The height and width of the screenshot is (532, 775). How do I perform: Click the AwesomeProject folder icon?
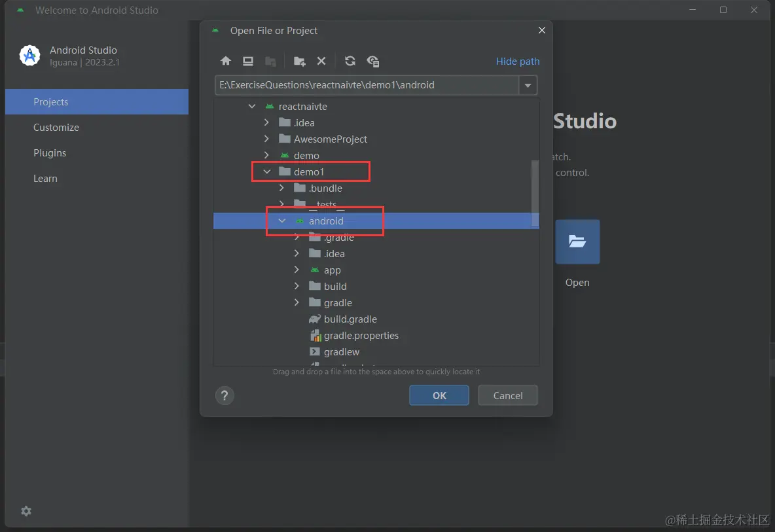click(x=284, y=139)
